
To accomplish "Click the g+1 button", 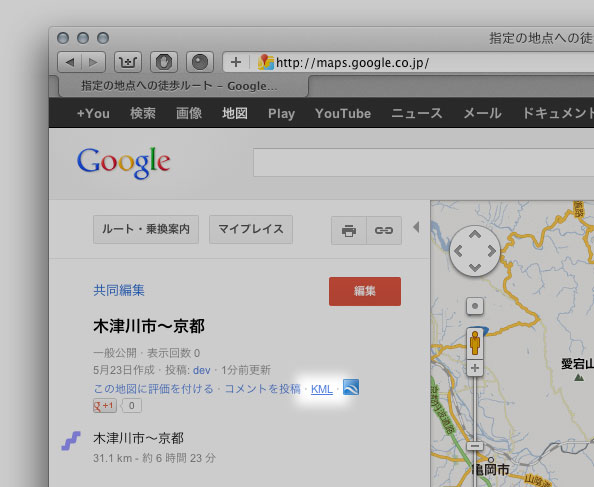I will point(105,406).
